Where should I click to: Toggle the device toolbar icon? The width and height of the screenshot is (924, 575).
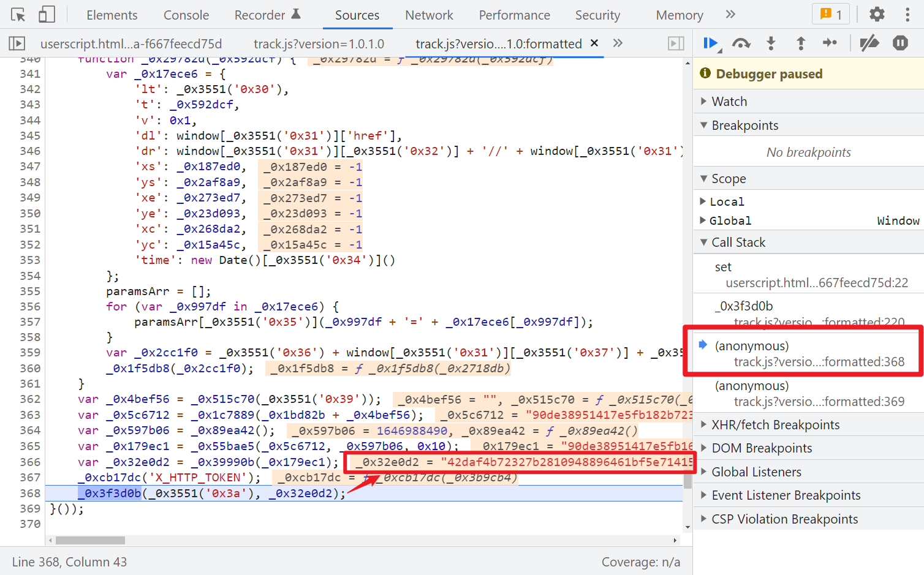47,15
